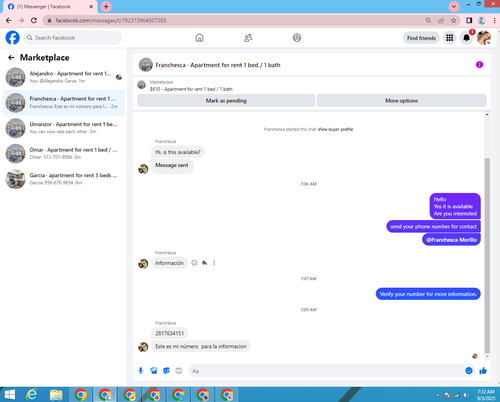
Task: Open Facebook home via logo
Action: tap(13, 38)
